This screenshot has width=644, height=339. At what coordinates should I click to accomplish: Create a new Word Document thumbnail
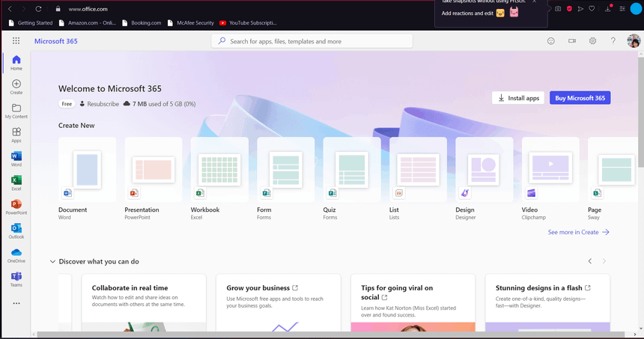coord(87,168)
